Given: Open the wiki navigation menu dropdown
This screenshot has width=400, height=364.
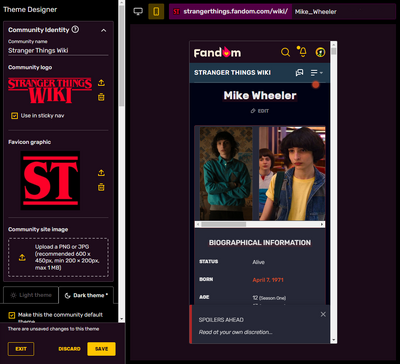Looking at the screenshot, I should click(x=317, y=72).
